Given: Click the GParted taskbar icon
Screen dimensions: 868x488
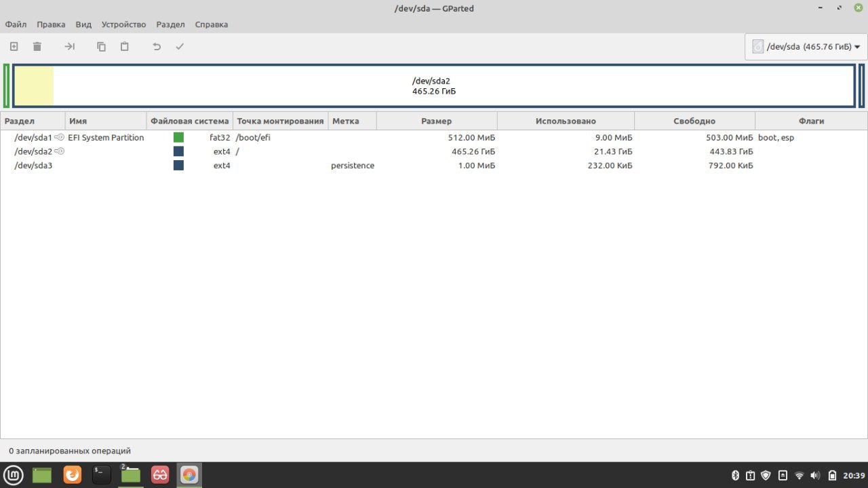Looking at the screenshot, I should [x=189, y=474].
